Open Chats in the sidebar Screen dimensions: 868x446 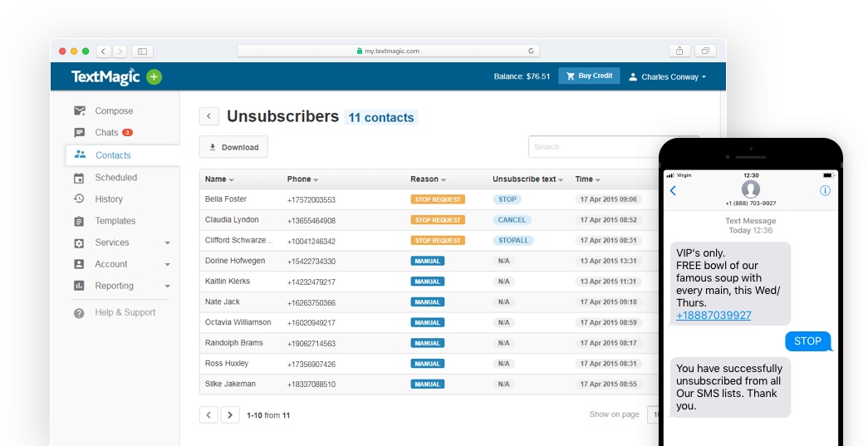(x=106, y=133)
